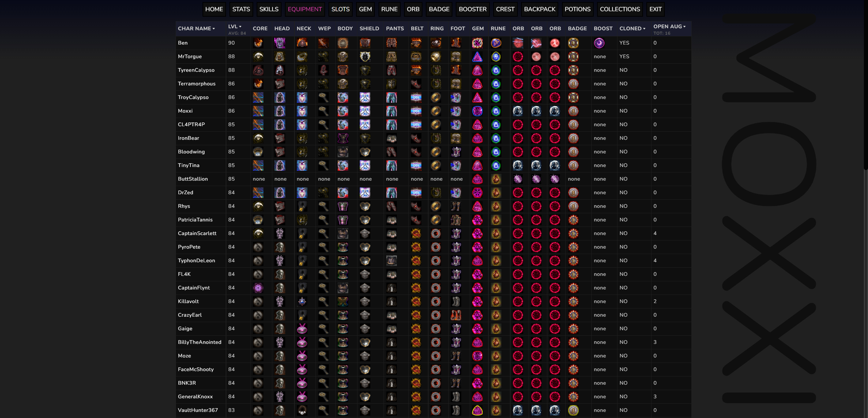The image size is (868, 418).
Task: Click VaultHunter367's badge icon
Action: pyautogui.click(x=573, y=410)
